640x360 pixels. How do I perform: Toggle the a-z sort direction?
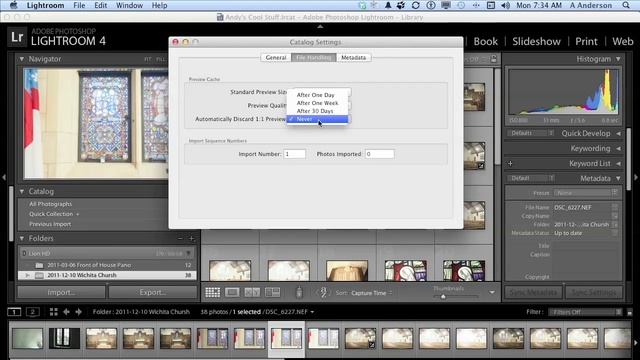click(x=323, y=292)
